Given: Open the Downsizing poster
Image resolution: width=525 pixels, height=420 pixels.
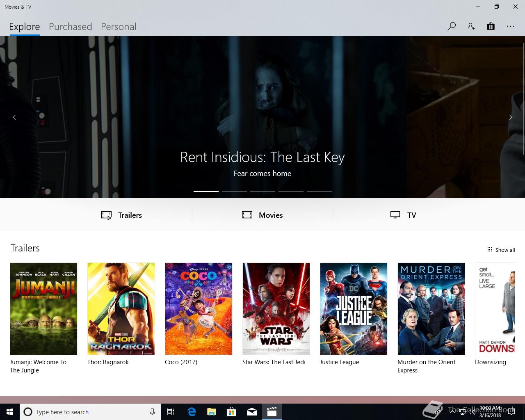Looking at the screenshot, I should point(495,309).
